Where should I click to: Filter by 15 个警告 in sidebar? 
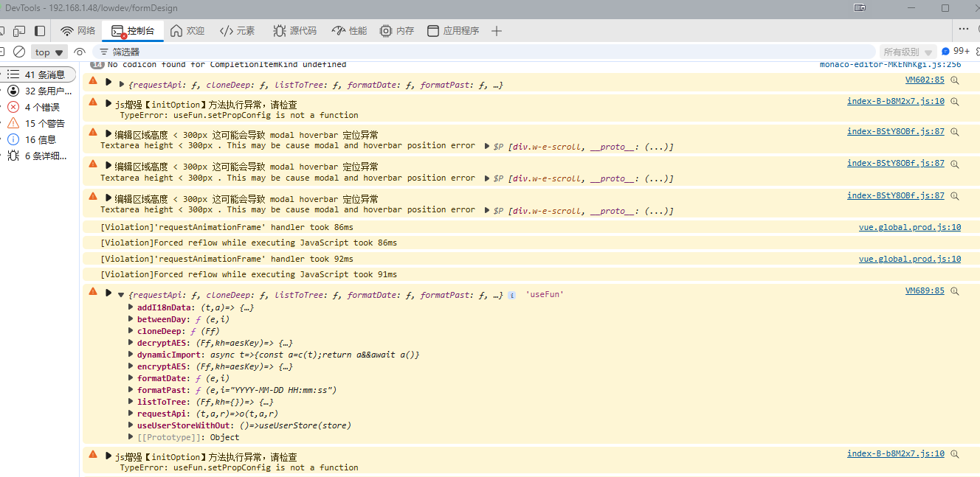38,123
